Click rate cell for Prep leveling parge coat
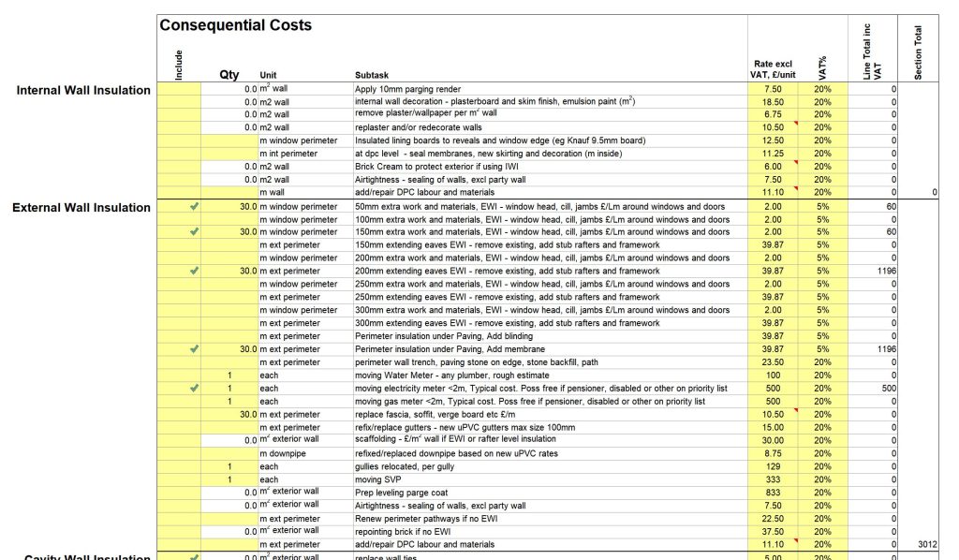The width and height of the screenshot is (959, 560). [x=774, y=492]
